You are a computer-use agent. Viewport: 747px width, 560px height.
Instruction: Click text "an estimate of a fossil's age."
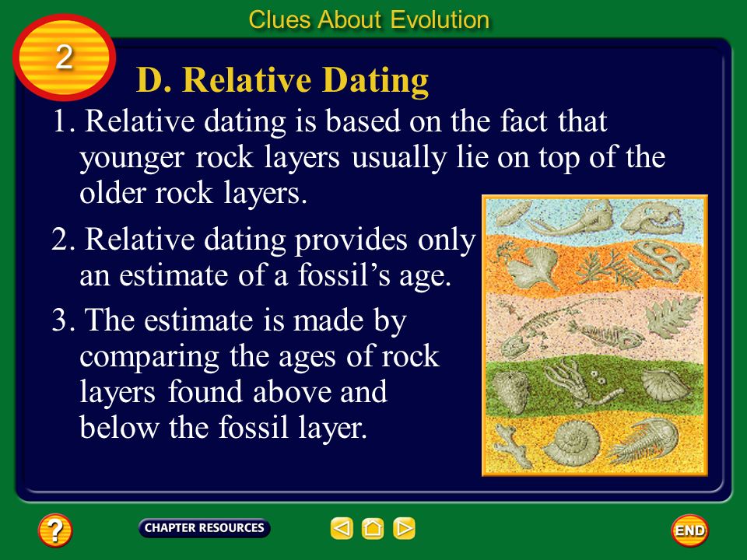tap(265, 275)
